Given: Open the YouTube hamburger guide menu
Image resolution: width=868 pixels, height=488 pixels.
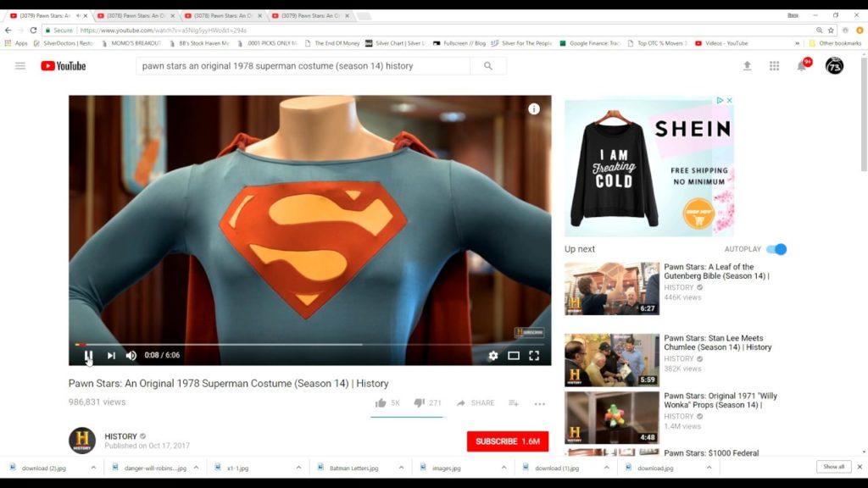Looking at the screenshot, I should [x=20, y=66].
